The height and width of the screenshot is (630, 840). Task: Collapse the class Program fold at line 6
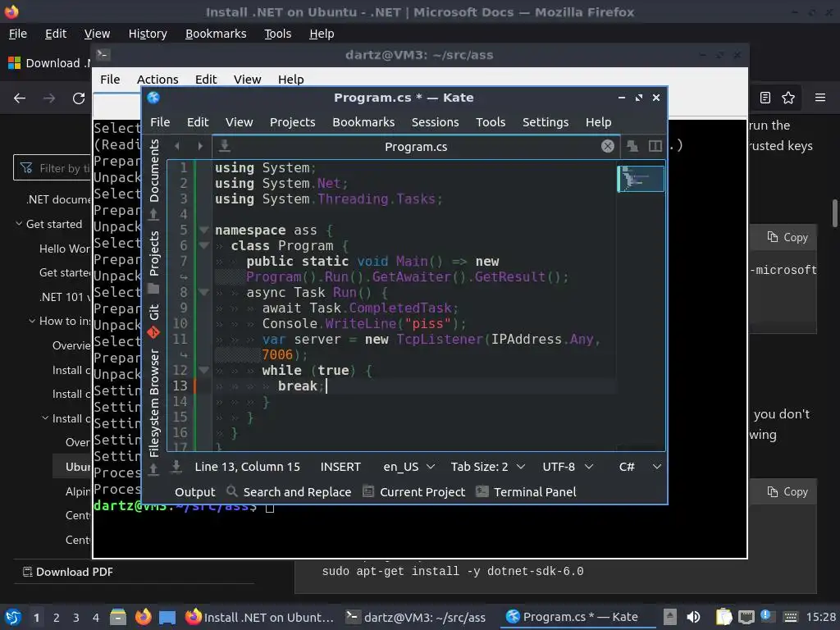tap(203, 245)
